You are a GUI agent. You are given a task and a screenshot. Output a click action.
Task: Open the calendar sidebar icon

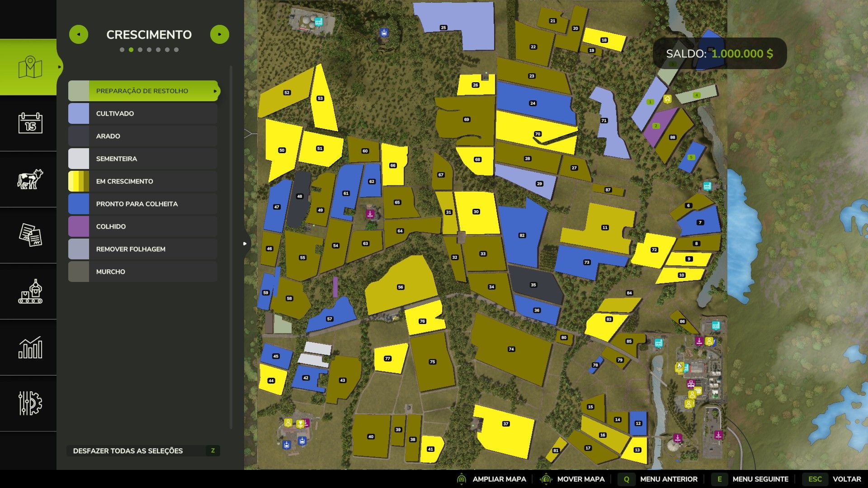[x=30, y=123]
